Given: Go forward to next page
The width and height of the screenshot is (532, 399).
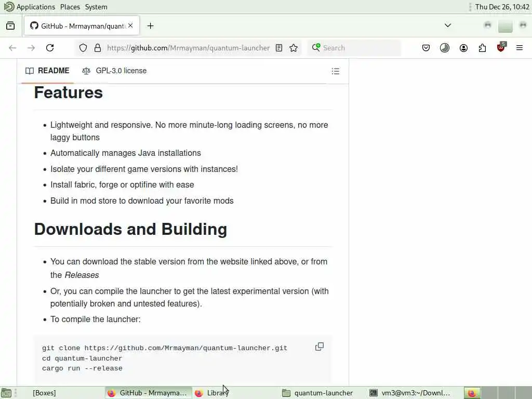Looking at the screenshot, I should pyautogui.click(x=31, y=48).
